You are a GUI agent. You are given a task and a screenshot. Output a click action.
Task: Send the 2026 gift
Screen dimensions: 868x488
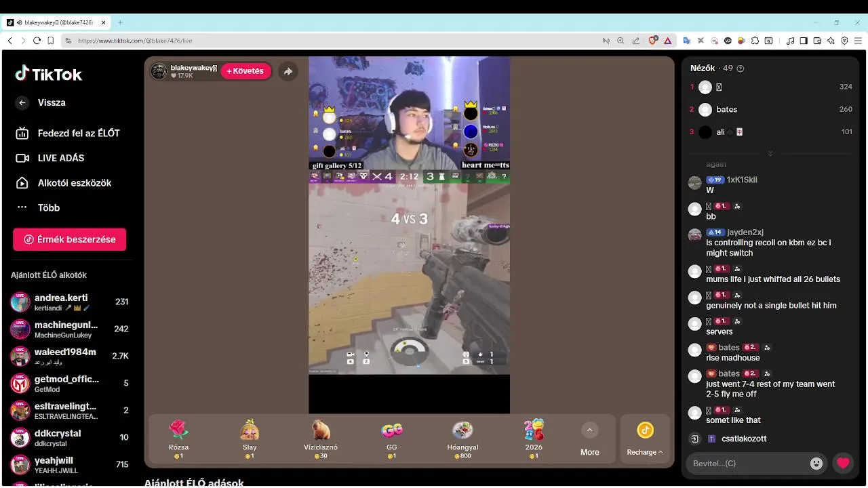(x=534, y=439)
